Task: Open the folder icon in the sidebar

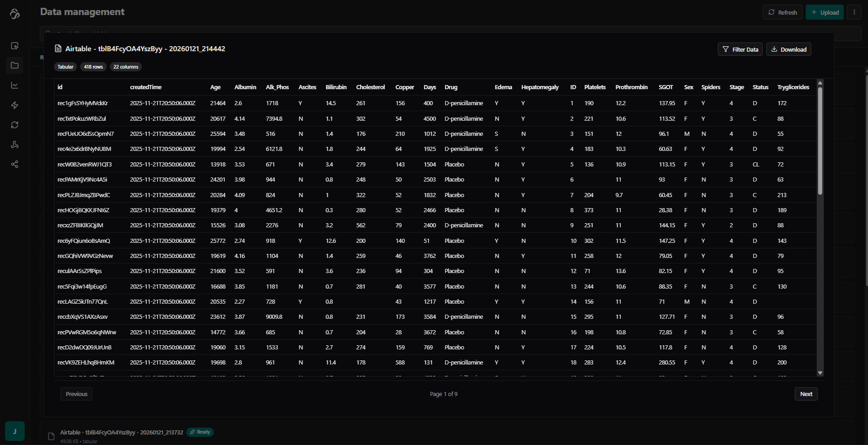Action: [15, 65]
